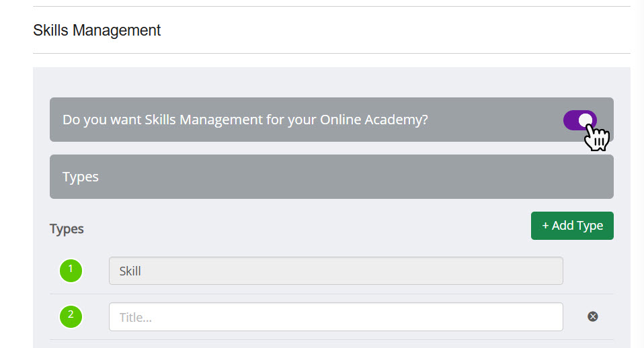Screen dimensions: 644x348
Task: Collapse the gray Types section header
Action: pos(331,177)
